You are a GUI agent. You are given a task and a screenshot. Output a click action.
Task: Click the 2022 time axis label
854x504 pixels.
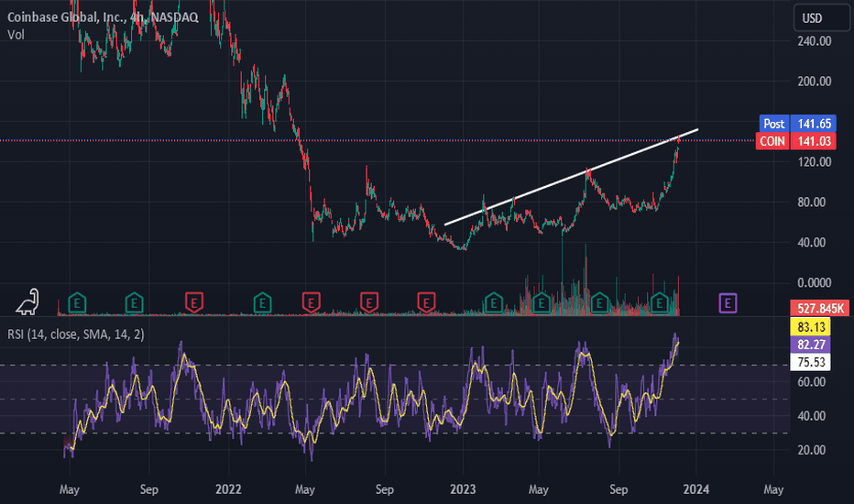pos(228,489)
